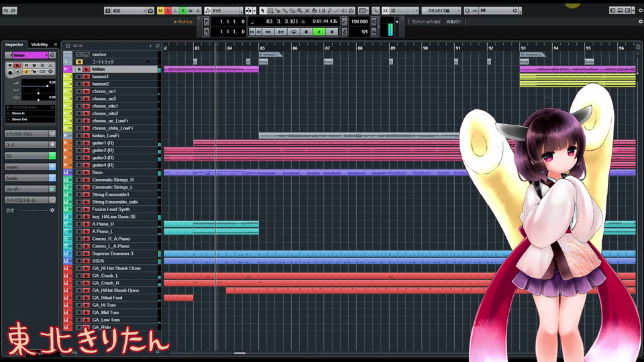Switch to the Visibility tab

pyautogui.click(x=40, y=44)
